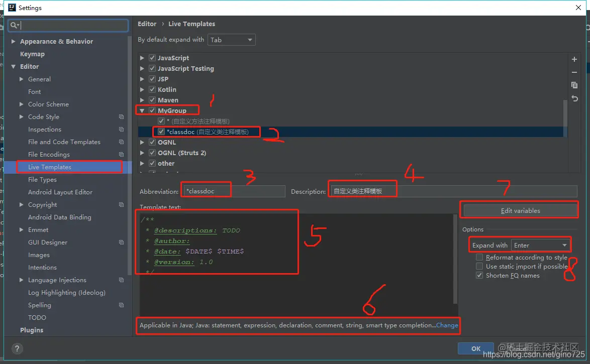Open Log Highlighting (Ideolog) settings
The width and height of the screenshot is (590, 364).
67,293
